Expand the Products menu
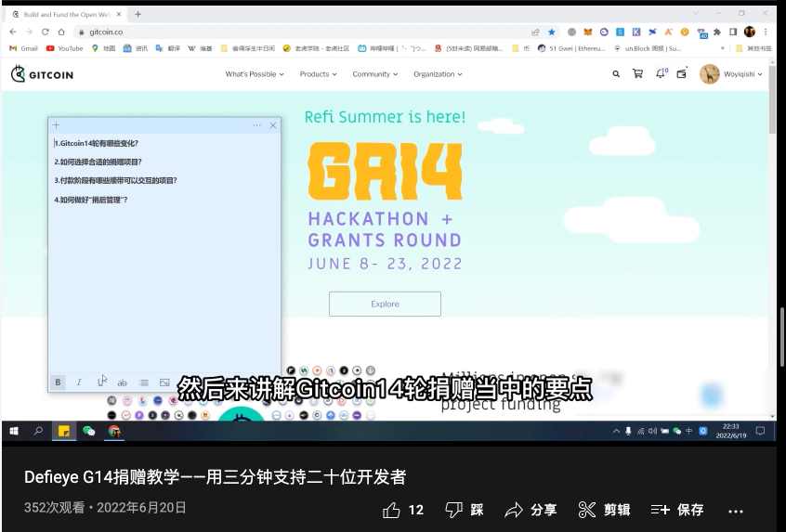786x532 pixels. 319,74
